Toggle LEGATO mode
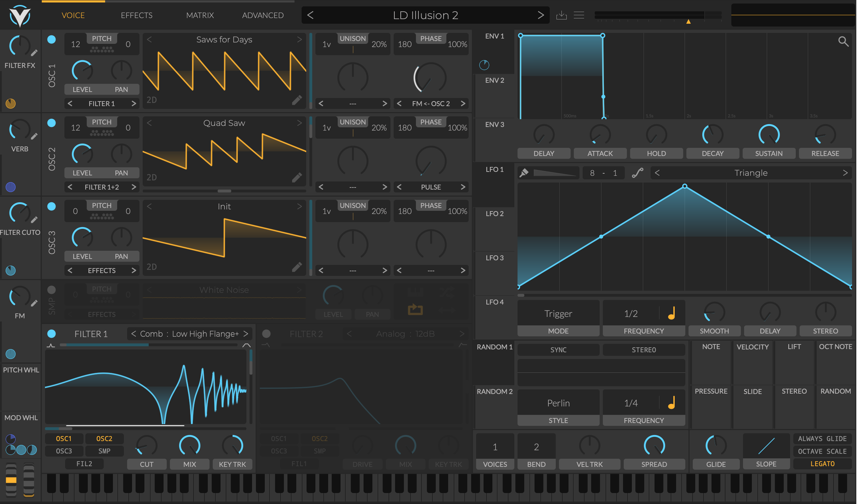 [822, 464]
